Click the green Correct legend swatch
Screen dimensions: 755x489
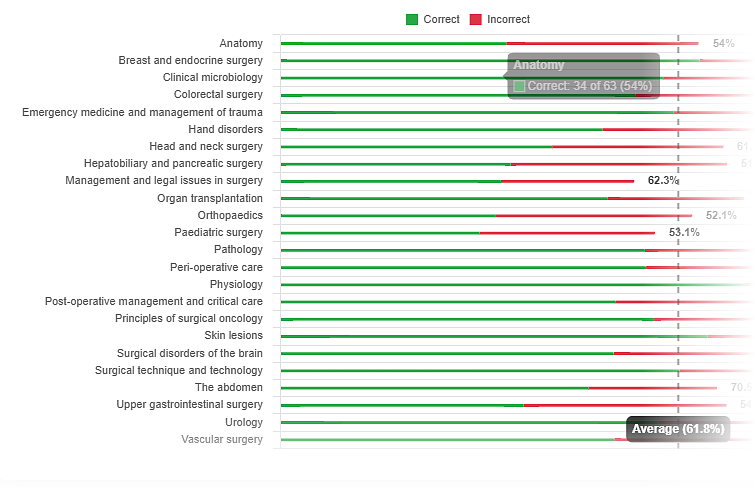(412, 20)
